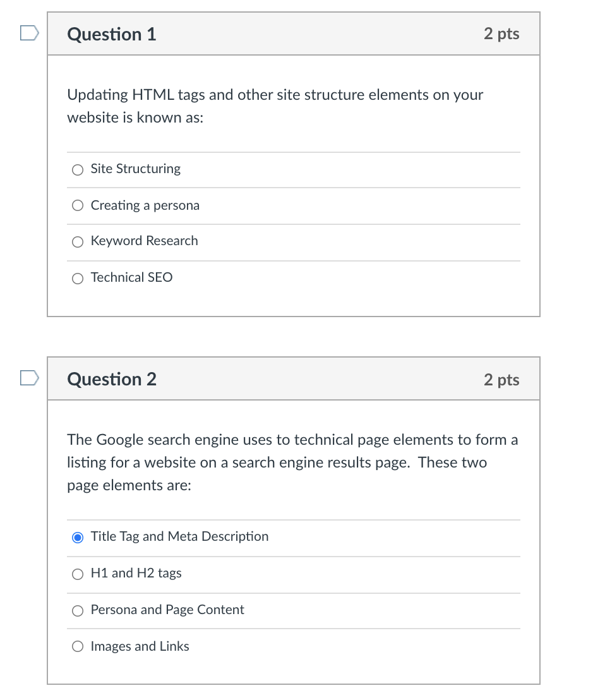The width and height of the screenshot is (605, 700).
Task: Pick Images and Links in Question 2
Action: [77, 646]
